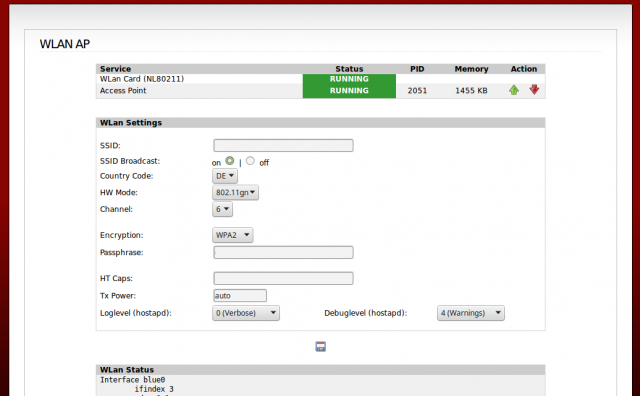Image resolution: width=640 pixels, height=396 pixels.
Task: Click the Passphrase label
Action: point(122,252)
